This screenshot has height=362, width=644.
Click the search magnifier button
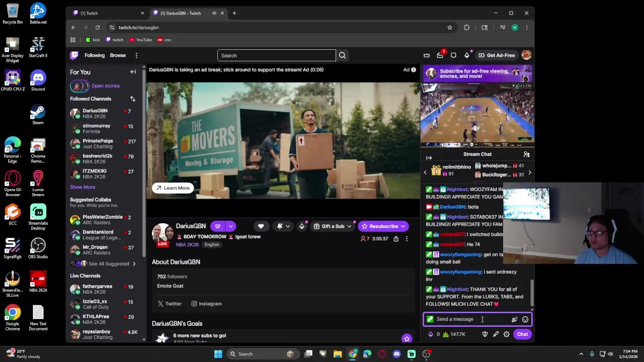coord(342,55)
